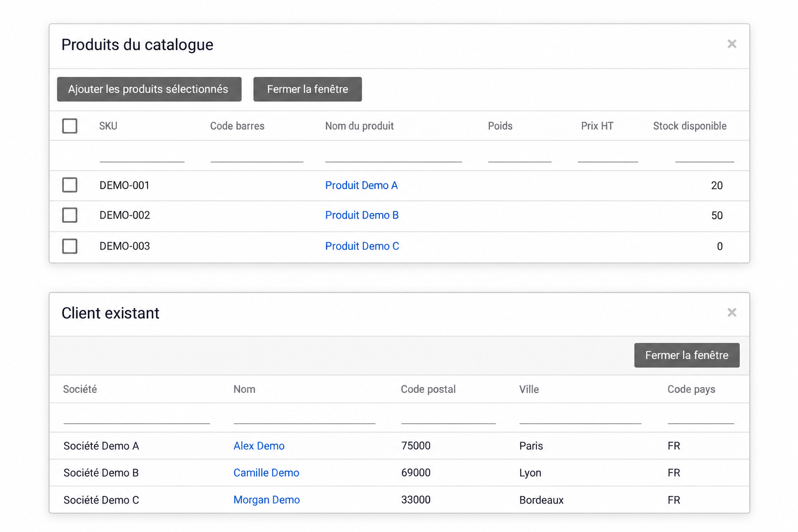This screenshot has width=798, height=532.
Task: Focus the SKU filter field
Action: pos(142,155)
